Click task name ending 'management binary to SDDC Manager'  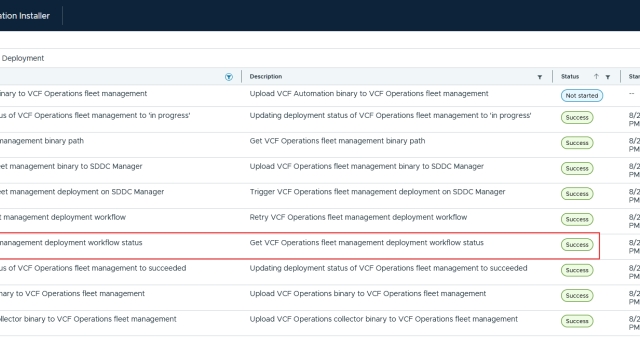[71, 166]
